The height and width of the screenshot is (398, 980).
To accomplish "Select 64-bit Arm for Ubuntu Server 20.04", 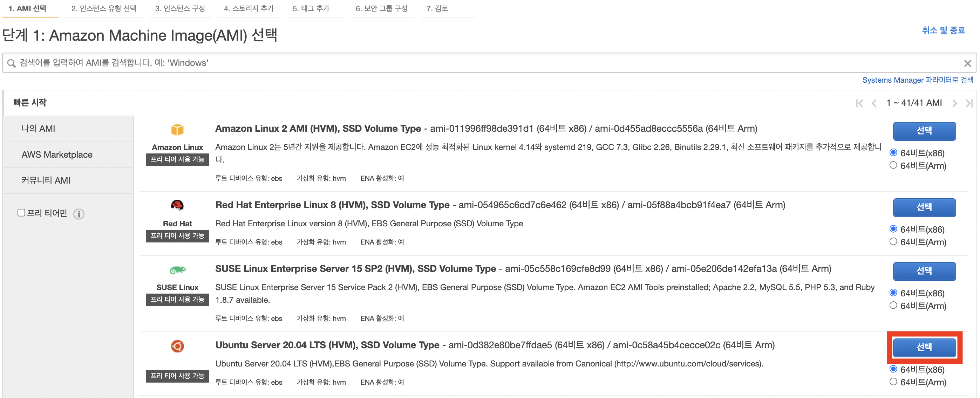I will tap(893, 382).
